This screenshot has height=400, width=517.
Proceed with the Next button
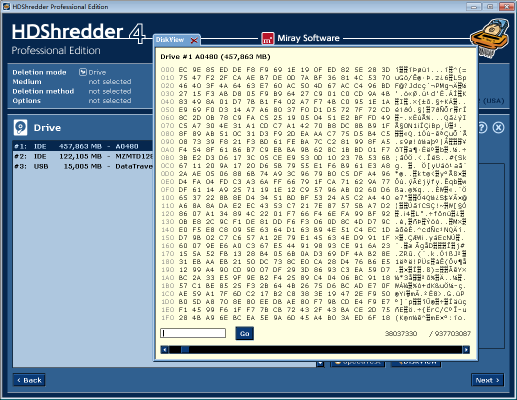[x=487, y=380]
